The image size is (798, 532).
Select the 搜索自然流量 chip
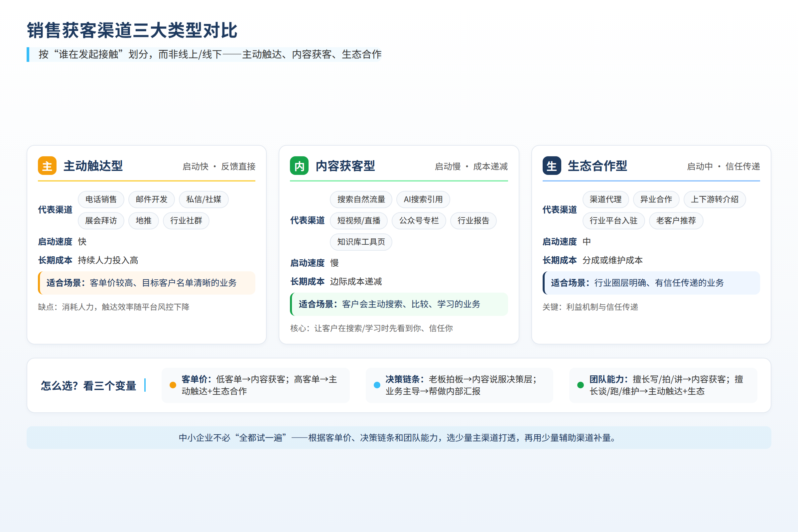[x=361, y=199]
